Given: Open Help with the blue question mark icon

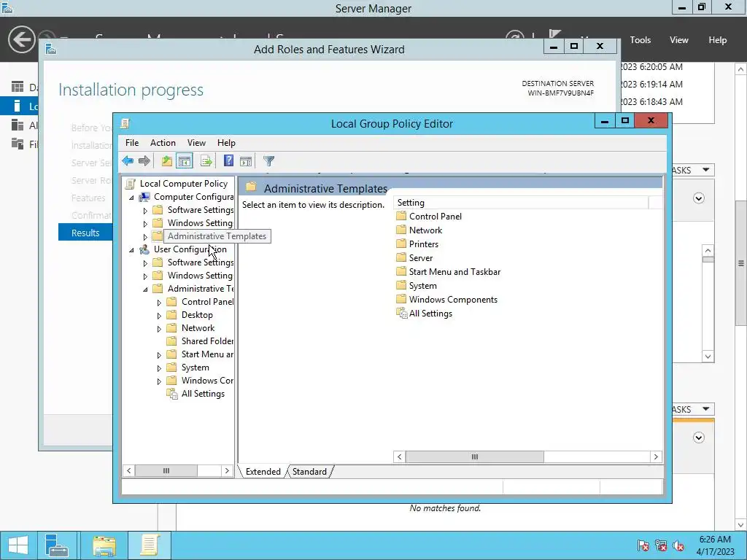Looking at the screenshot, I should tap(228, 161).
